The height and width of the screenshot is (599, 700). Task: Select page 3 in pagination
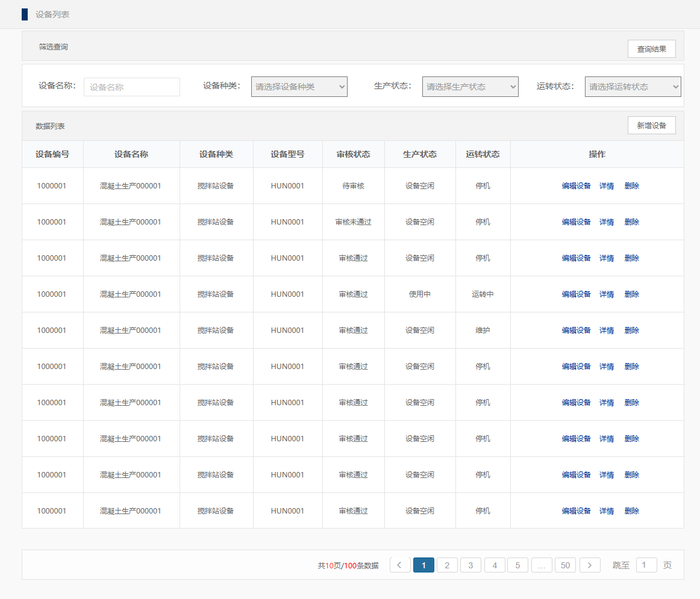tap(470, 565)
